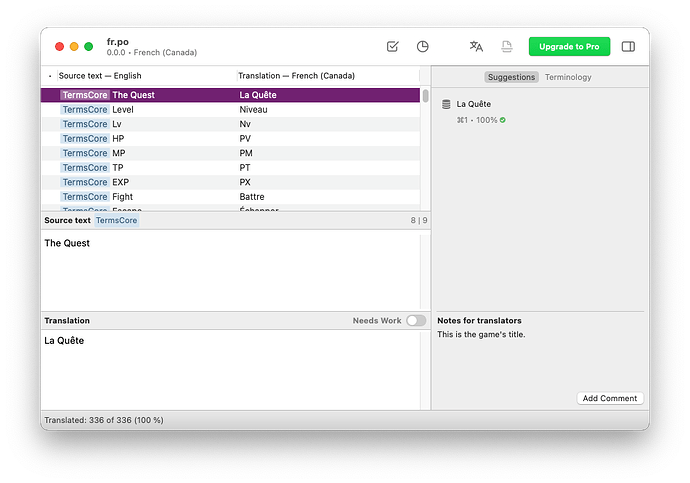Click the Pre-translate language icon
Screen dimensions: 690x483
[x=476, y=46]
